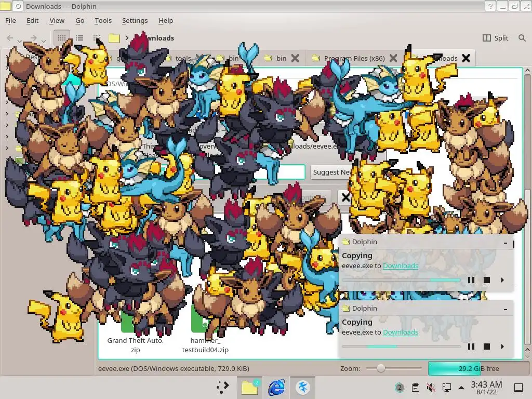Go back with the back arrow
532x399 pixels.
(x=10, y=38)
